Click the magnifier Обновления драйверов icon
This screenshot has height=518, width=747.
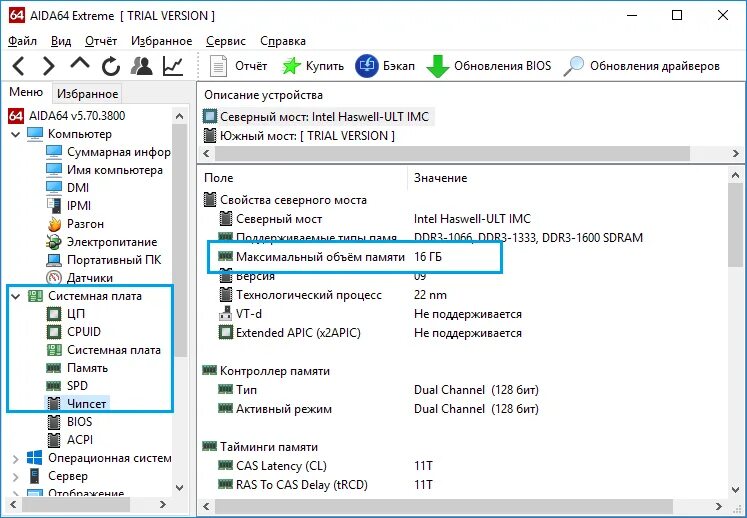pos(574,66)
